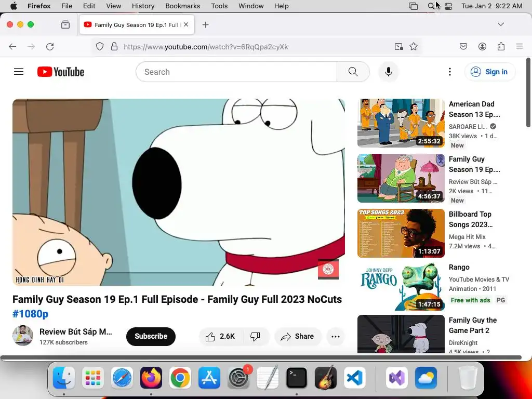
Task: Open Trash in the Dock
Action: pos(468,378)
